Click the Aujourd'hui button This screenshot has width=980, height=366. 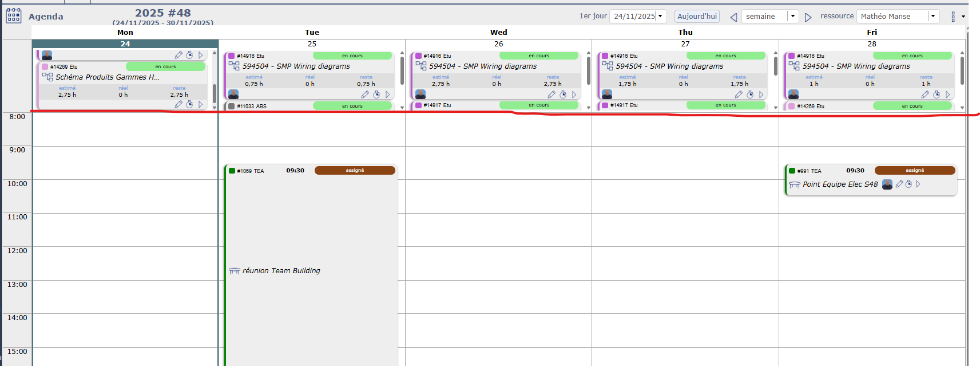[697, 16]
